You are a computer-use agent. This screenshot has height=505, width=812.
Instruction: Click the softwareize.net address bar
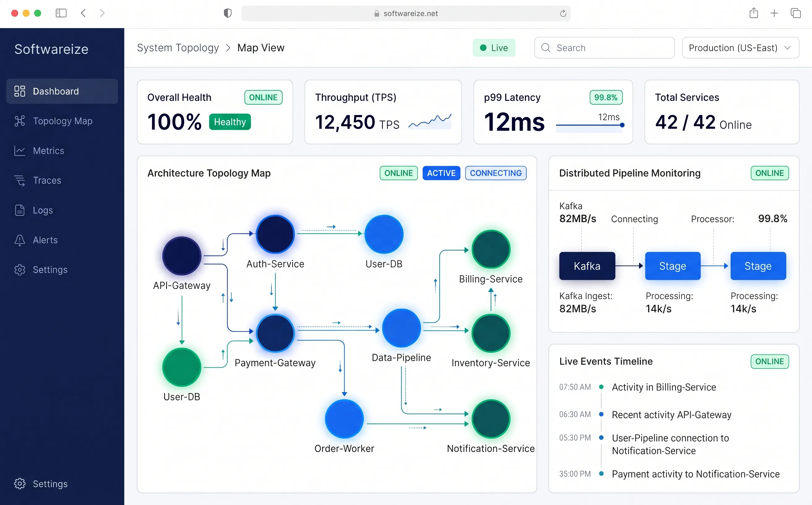point(406,13)
